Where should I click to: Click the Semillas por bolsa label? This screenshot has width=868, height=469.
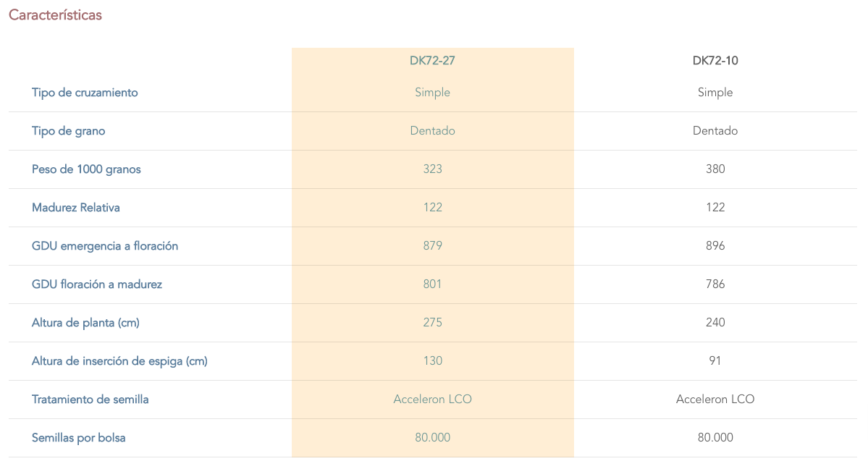(x=79, y=438)
